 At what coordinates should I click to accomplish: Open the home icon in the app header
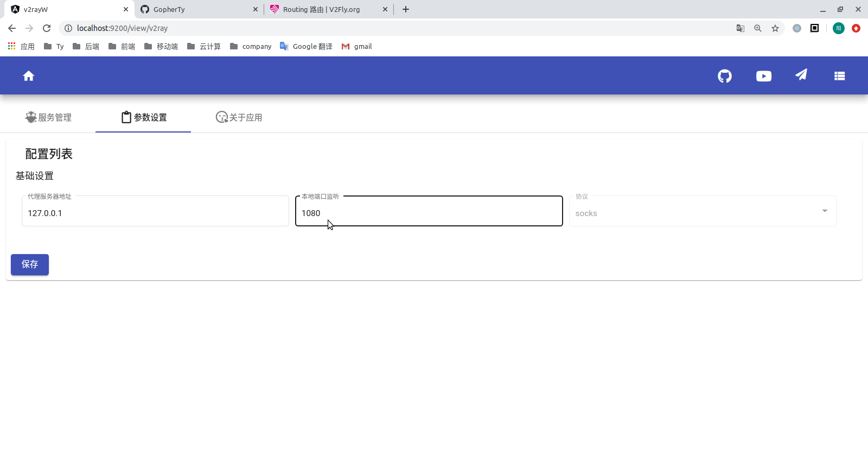click(29, 76)
